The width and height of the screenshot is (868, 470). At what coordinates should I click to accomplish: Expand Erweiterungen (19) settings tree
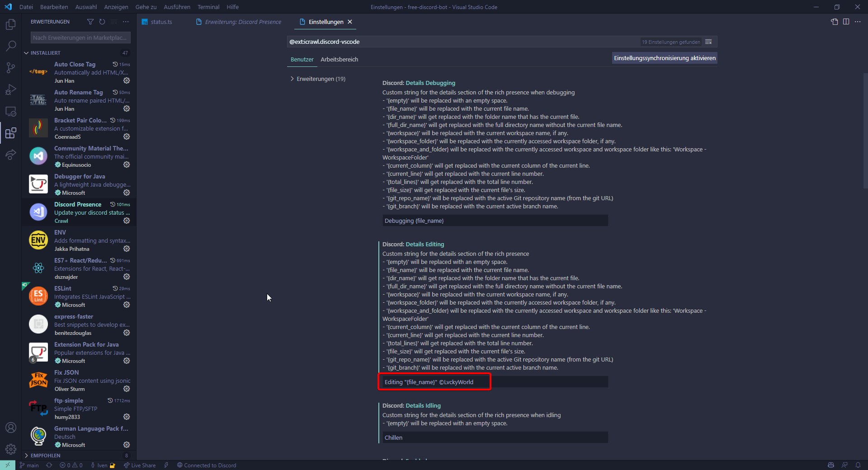pos(292,79)
